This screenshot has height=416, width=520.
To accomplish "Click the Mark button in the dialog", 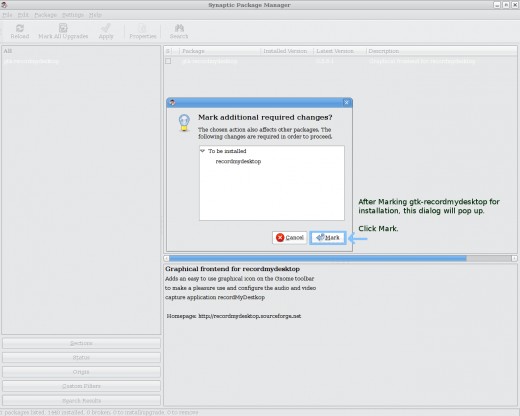I will coord(328,238).
